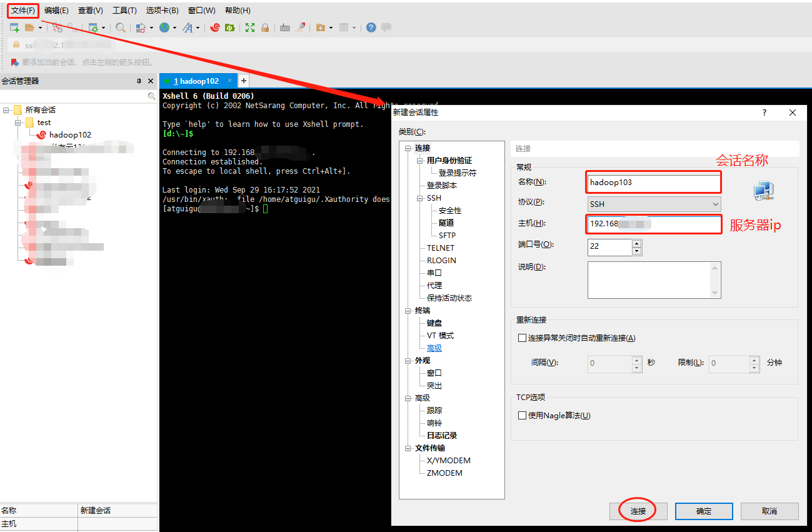The height and width of the screenshot is (532, 812).
Task: Enable auto reconnect on abnormal close checkbox
Action: (523, 338)
